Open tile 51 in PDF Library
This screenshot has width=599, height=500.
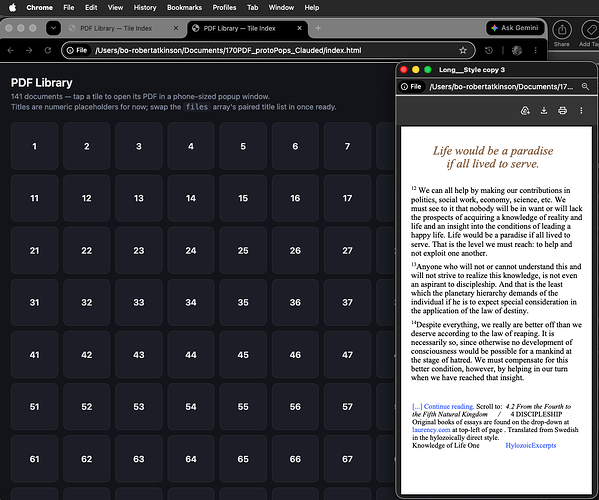pos(34,407)
